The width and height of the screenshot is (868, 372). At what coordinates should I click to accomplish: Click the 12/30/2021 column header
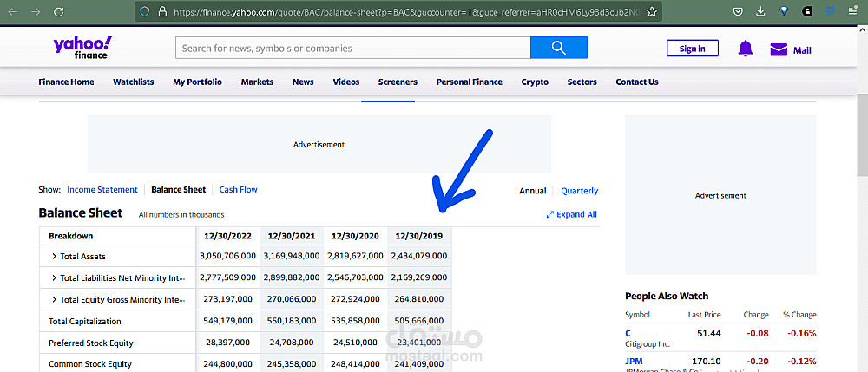point(292,236)
